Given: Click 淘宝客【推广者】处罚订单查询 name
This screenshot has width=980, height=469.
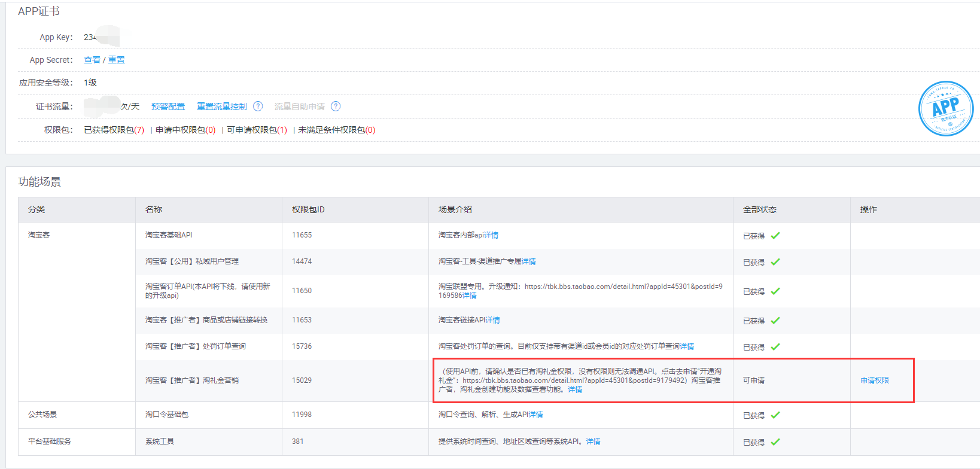Looking at the screenshot, I should [196, 346].
